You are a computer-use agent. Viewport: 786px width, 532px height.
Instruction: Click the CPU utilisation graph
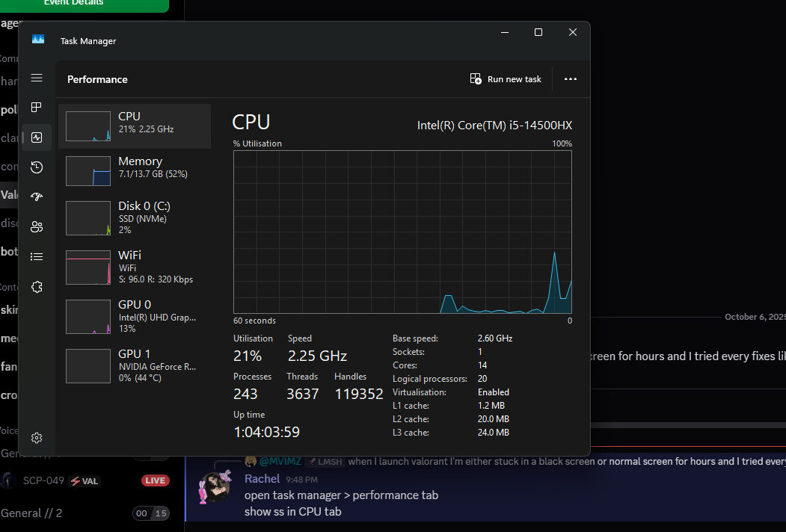[x=402, y=232]
